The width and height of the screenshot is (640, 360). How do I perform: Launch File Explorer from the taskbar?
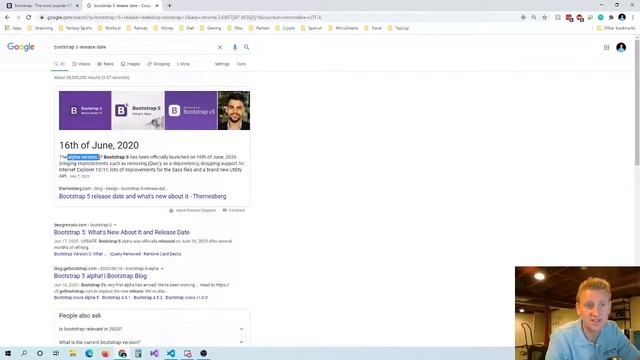pos(73,353)
